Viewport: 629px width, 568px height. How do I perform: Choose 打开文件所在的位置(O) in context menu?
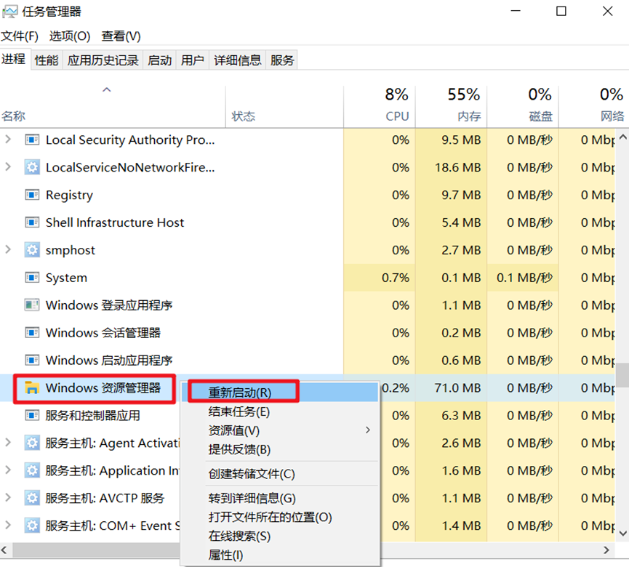pos(279,517)
